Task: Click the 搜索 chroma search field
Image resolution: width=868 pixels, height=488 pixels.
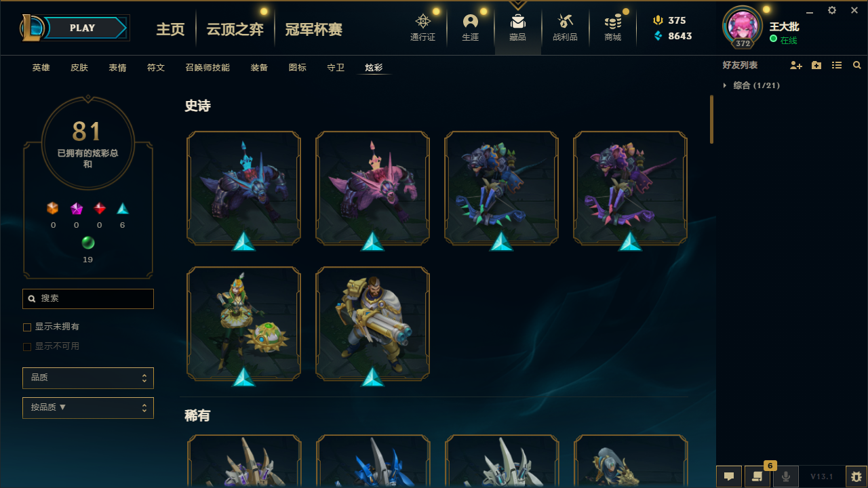Action: [x=88, y=299]
